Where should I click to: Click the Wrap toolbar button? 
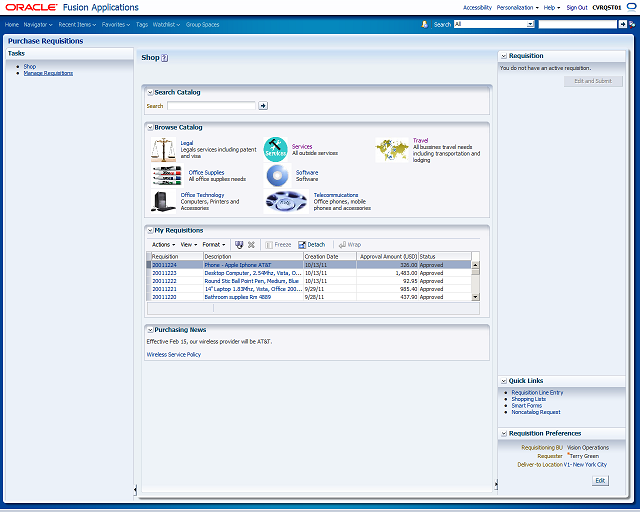tap(350, 245)
